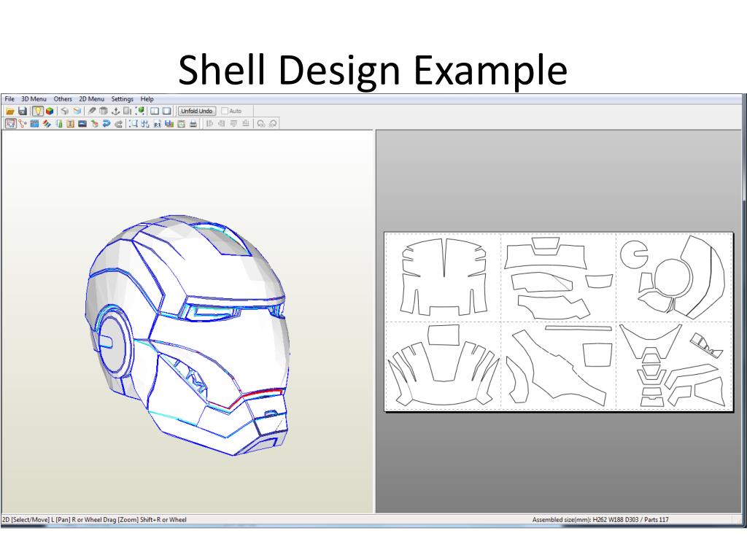
Task: Open the Others menu
Action: tap(63, 99)
